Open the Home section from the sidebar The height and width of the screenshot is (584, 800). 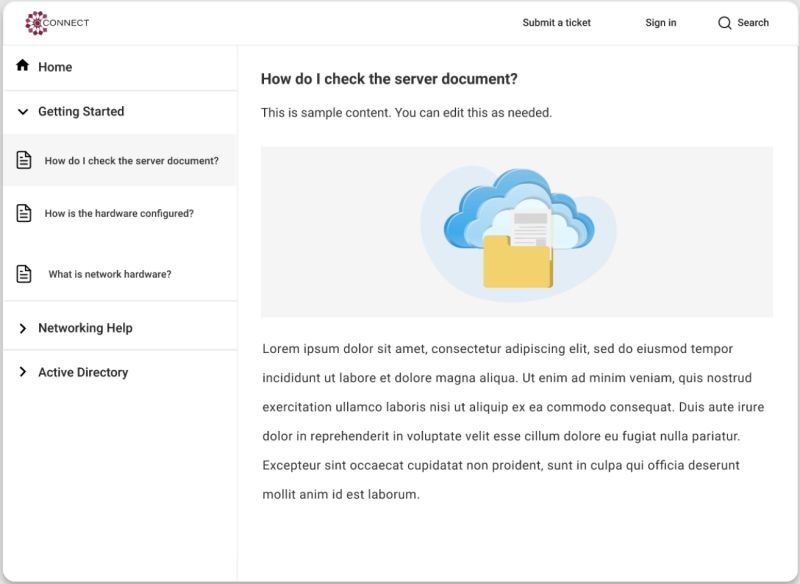(x=56, y=66)
